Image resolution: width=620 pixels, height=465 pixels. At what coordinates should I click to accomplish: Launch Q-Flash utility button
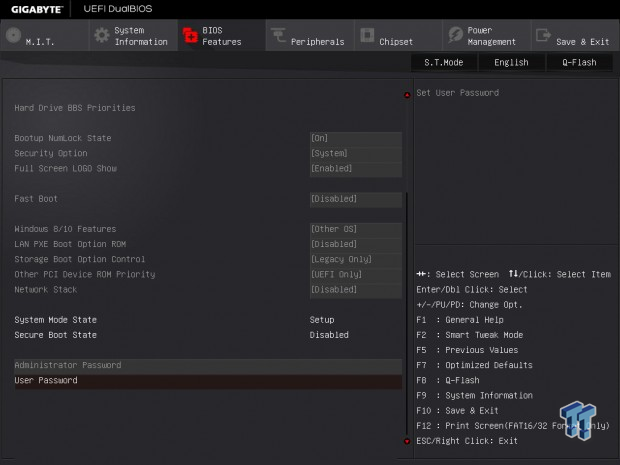pos(579,62)
